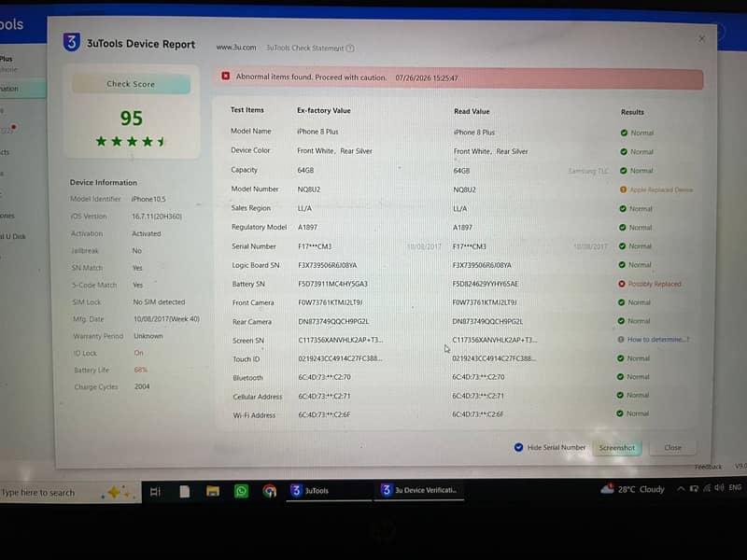747x560 pixels.
Task: Select the U Disk sidebar item behind report
Action: (x=13, y=236)
